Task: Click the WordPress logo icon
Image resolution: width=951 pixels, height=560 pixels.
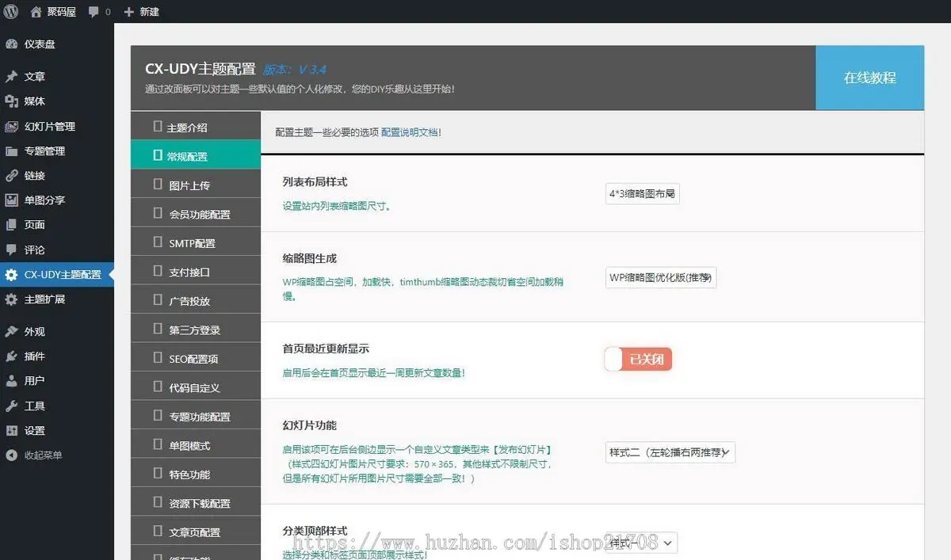Action: 11,11
